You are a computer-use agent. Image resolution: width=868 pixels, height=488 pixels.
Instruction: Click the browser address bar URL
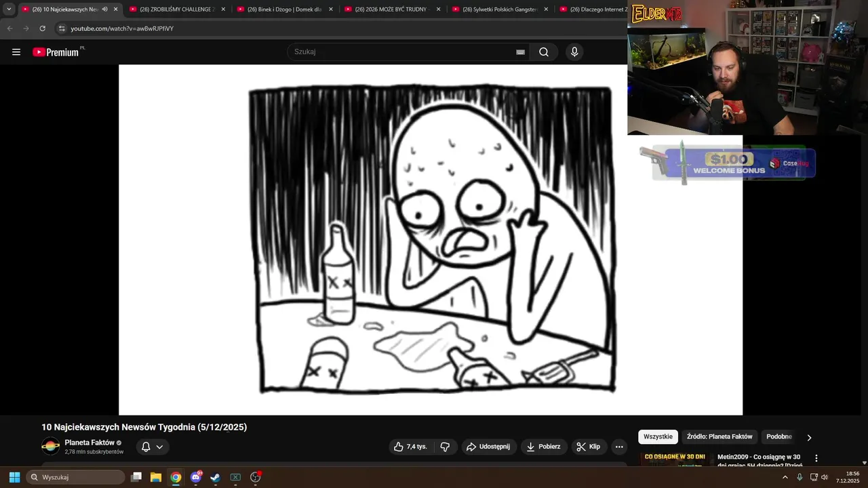point(122,28)
